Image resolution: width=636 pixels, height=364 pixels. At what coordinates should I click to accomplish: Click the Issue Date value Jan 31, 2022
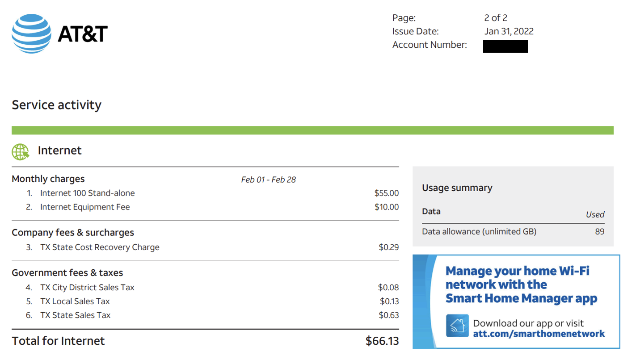coord(509,31)
